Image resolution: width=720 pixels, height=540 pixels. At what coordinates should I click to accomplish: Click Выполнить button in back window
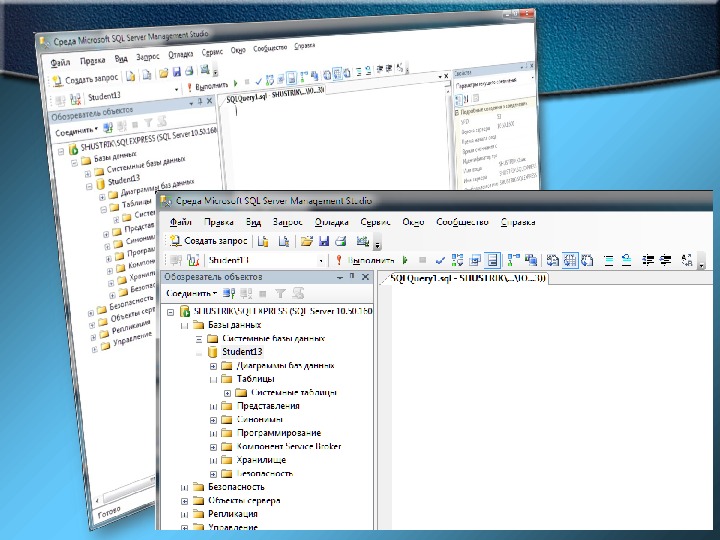(207, 86)
